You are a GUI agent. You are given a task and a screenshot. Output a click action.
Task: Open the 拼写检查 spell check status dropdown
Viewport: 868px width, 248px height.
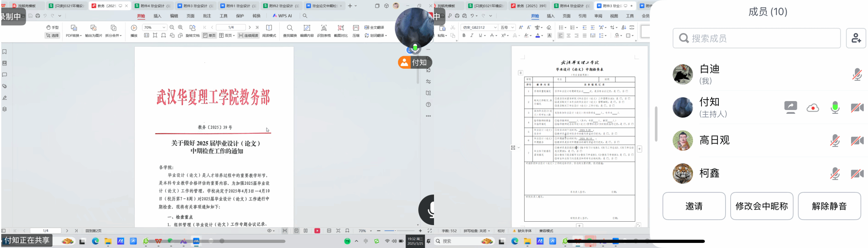[x=476, y=231]
